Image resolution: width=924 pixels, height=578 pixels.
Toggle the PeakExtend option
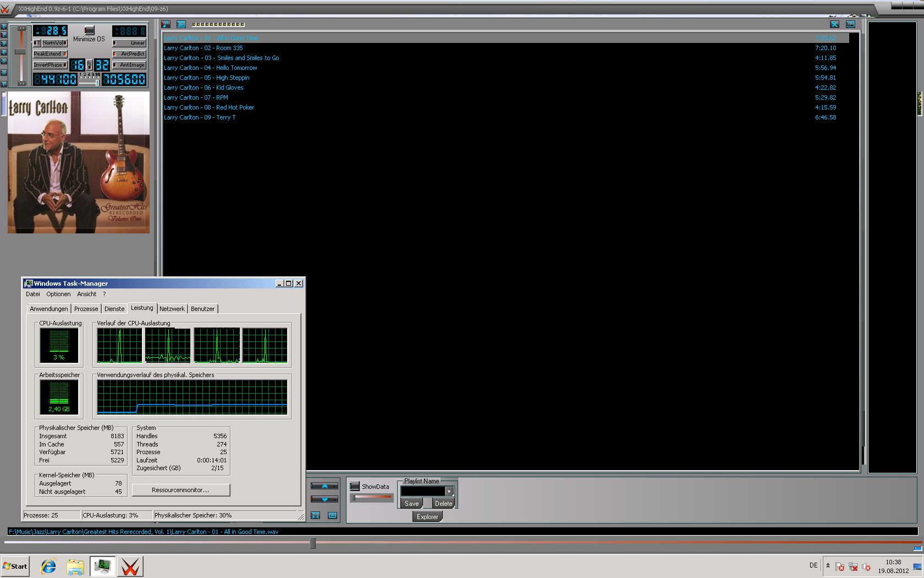[50, 54]
